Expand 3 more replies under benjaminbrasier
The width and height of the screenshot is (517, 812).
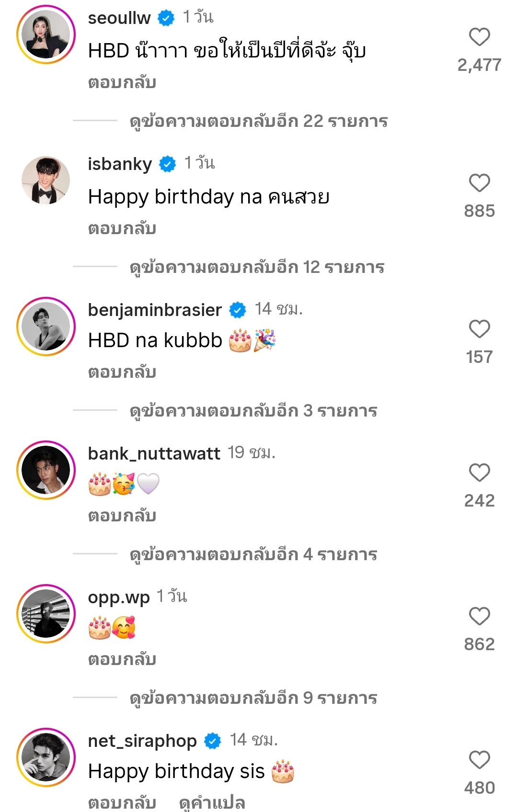pyautogui.click(x=253, y=411)
